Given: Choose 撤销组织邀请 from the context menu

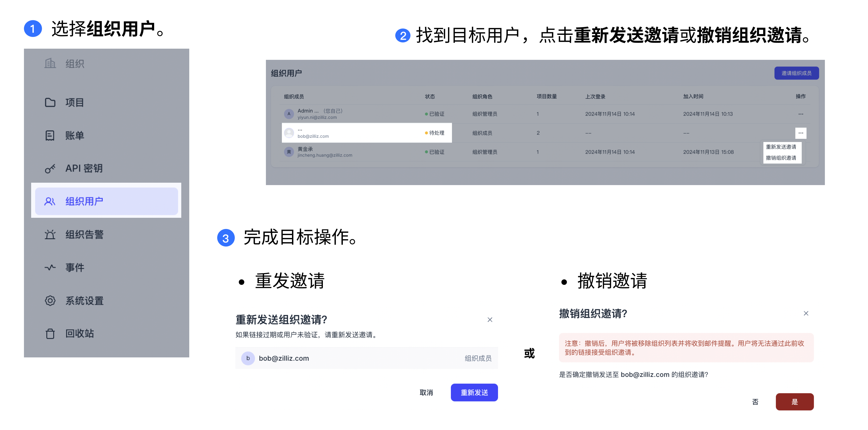Looking at the screenshot, I should [x=781, y=158].
